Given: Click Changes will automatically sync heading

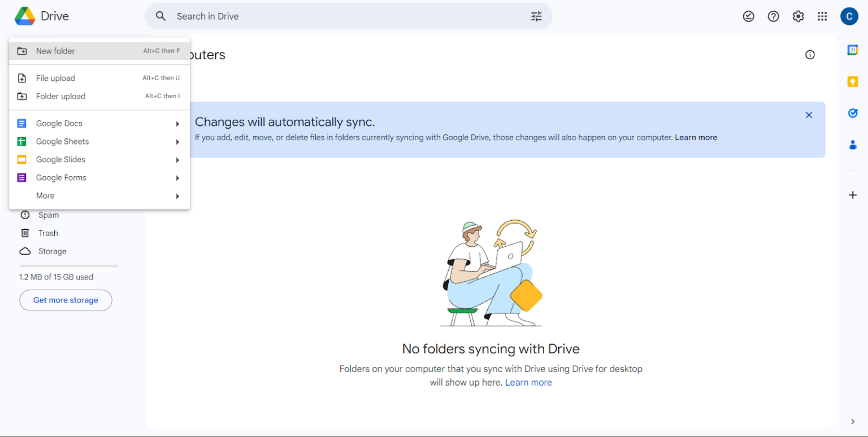Looking at the screenshot, I should coord(285,122).
